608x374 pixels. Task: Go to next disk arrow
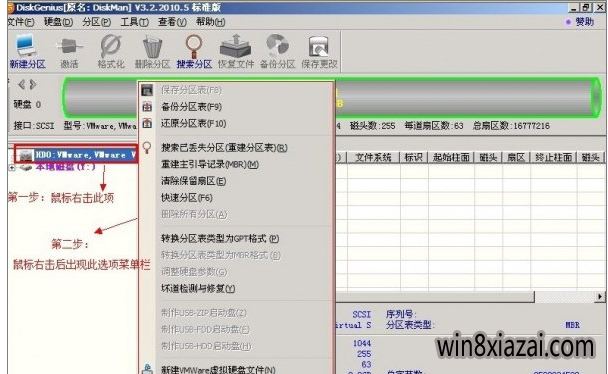coord(33,84)
